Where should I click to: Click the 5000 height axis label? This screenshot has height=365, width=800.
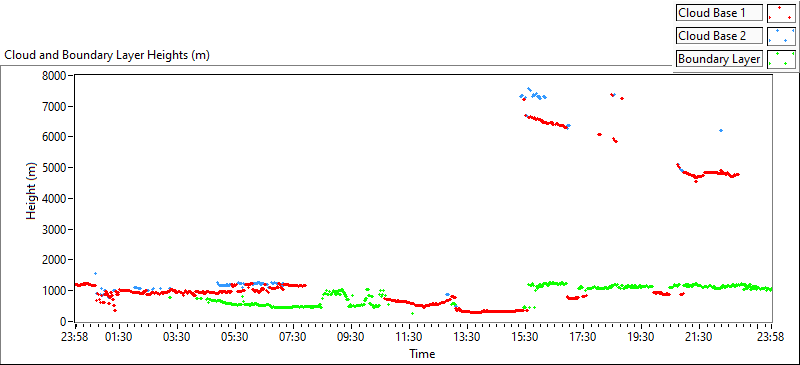tap(55, 168)
